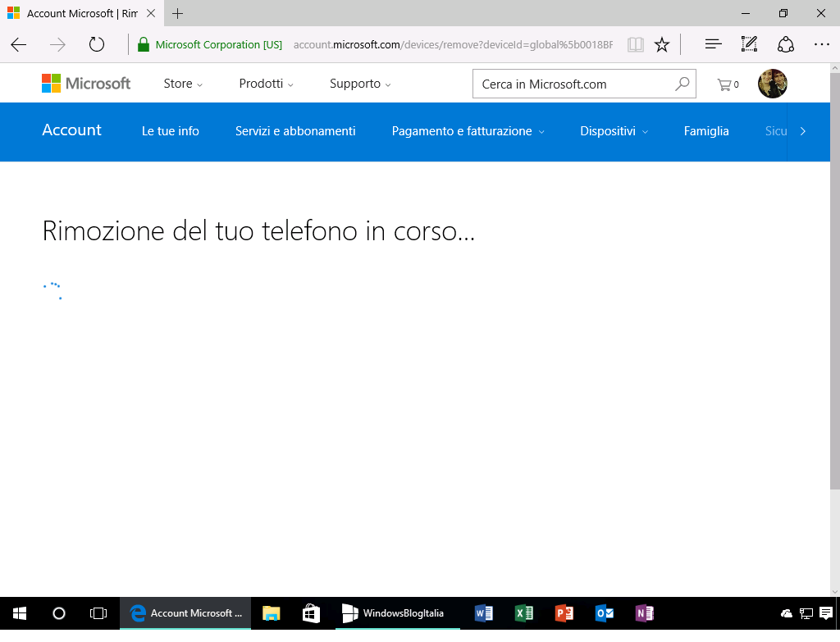This screenshot has width=840, height=642.
Task: Open the Hub icon in Edge
Action: pyautogui.click(x=713, y=44)
